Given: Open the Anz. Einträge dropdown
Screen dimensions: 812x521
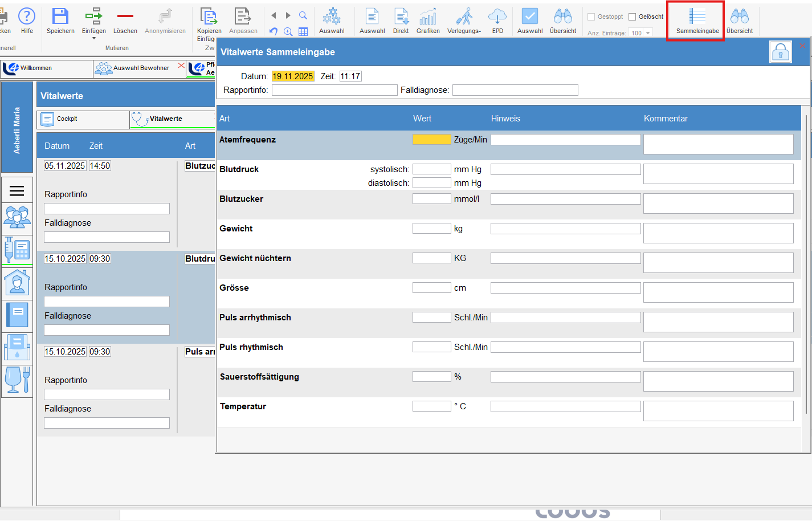Looking at the screenshot, I should [x=648, y=33].
